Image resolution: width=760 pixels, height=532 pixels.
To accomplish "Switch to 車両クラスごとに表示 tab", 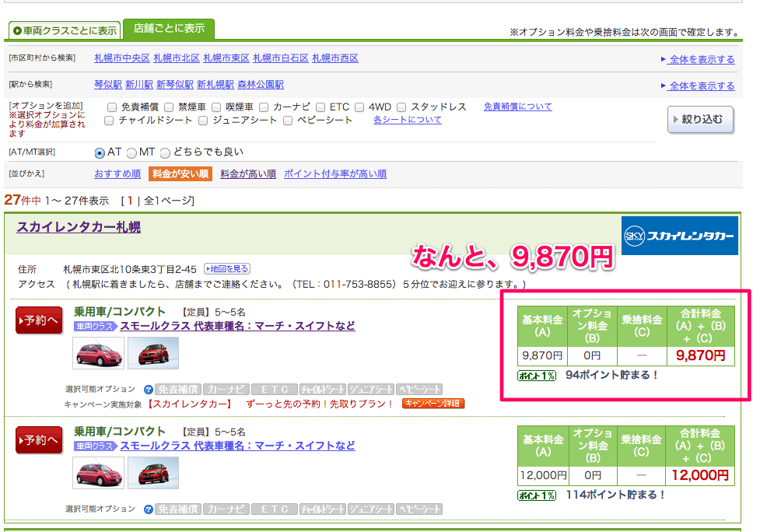I will (65, 30).
